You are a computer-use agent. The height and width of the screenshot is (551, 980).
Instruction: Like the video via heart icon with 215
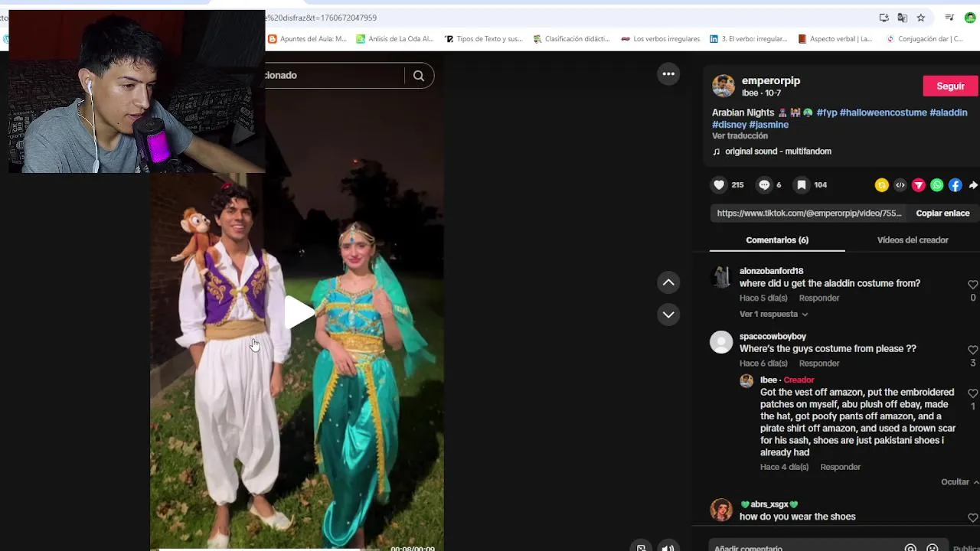point(719,184)
